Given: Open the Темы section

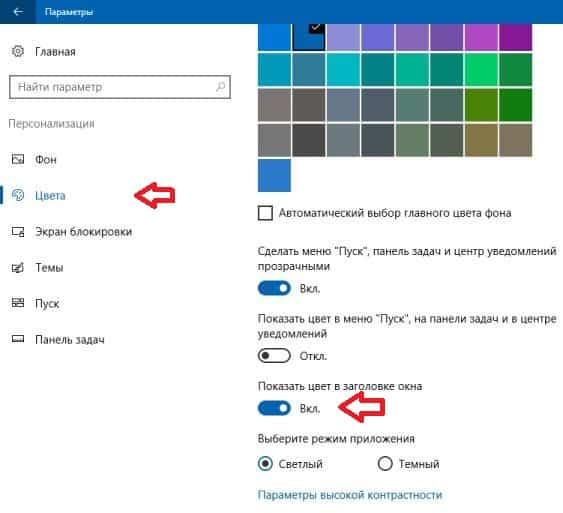Looking at the screenshot, I should 49,267.
